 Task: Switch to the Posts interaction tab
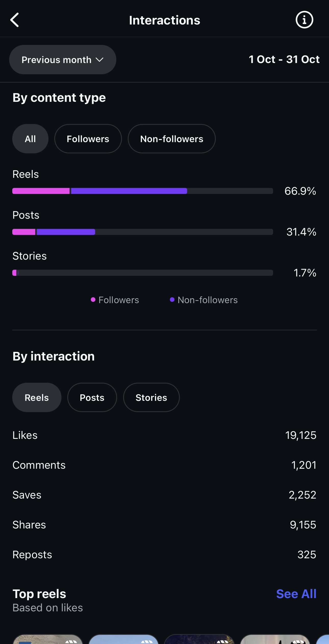tap(92, 398)
